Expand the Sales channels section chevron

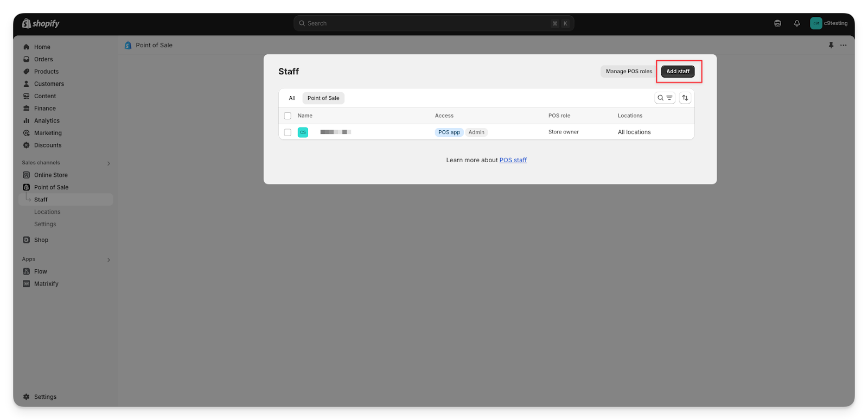[x=108, y=163]
